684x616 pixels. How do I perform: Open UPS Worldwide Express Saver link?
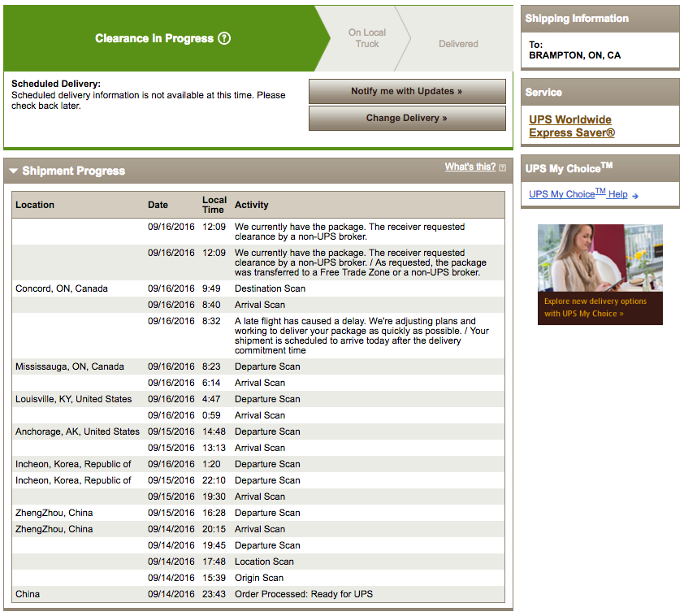pyautogui.click(x=571, y=126)
